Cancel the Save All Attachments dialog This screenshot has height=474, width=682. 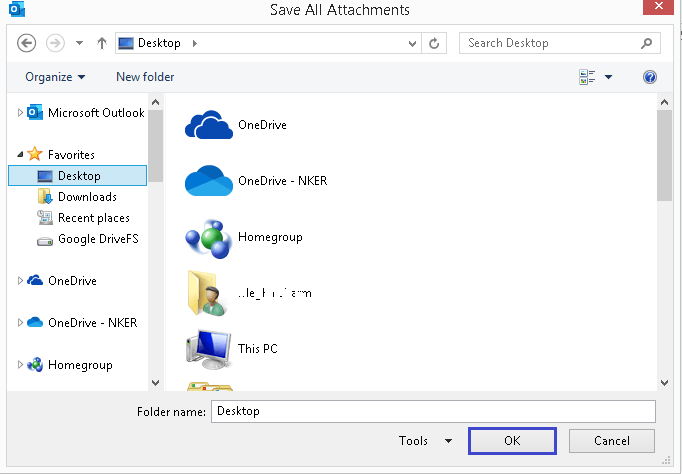click(x=611, y=441)
